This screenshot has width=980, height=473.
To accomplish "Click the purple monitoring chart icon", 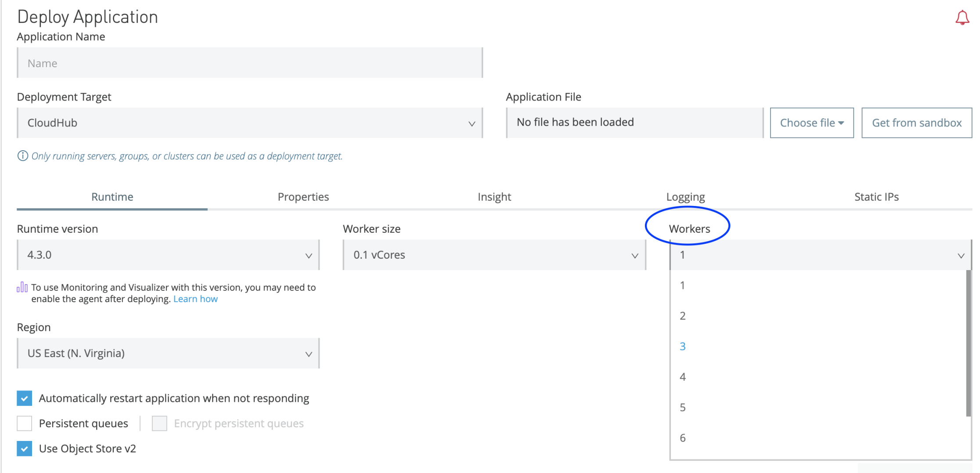I will tap(22, 288).
